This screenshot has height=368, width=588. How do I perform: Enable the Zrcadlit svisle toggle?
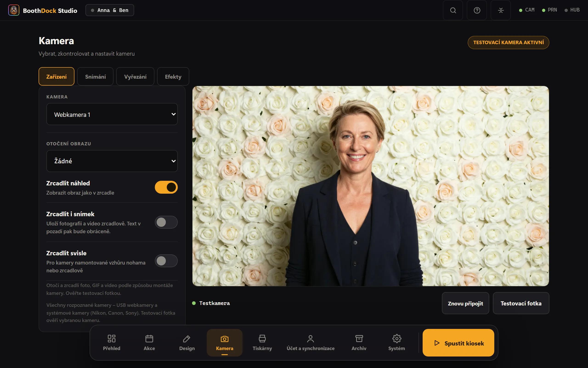coord(166,261)
